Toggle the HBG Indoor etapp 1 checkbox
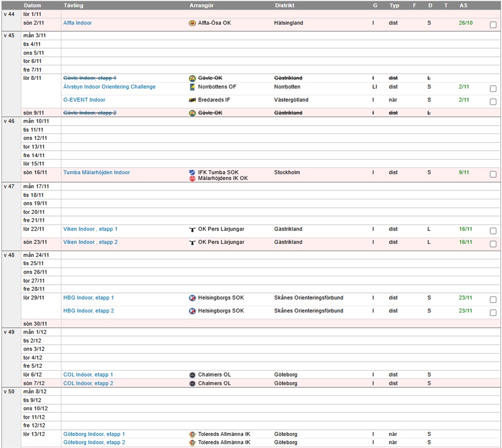Image resolution: width=502 pixels, height=448 pixels. [x=493, y=300]
